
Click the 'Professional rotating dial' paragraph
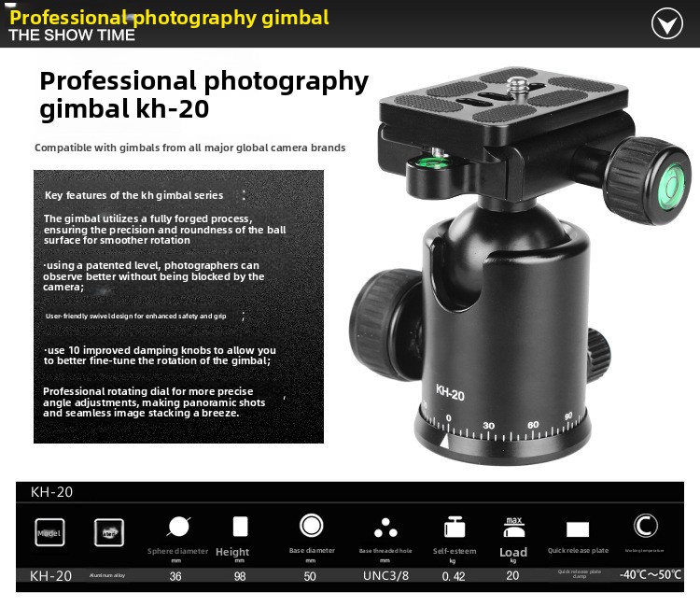154,402
